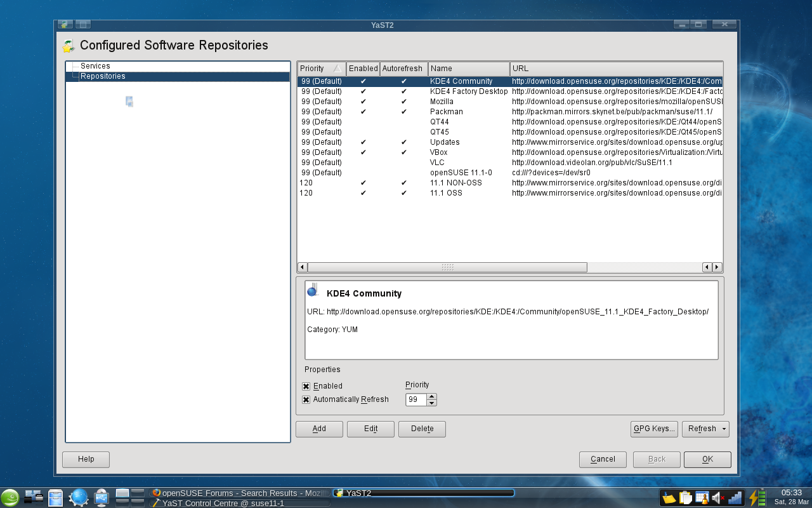Viewport: 812px width, 508px height.
Task: Select the Packman repository row
Action: click(510, 112)
